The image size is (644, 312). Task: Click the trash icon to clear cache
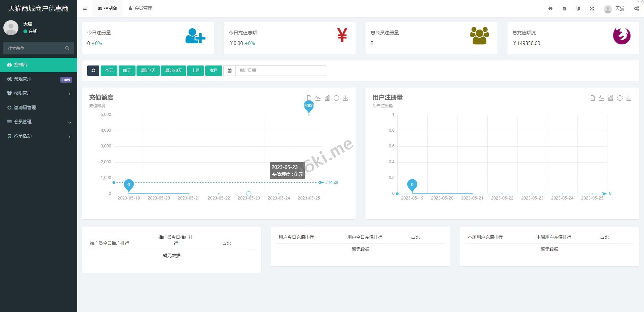pyautogui.click(x=564, y=8)
